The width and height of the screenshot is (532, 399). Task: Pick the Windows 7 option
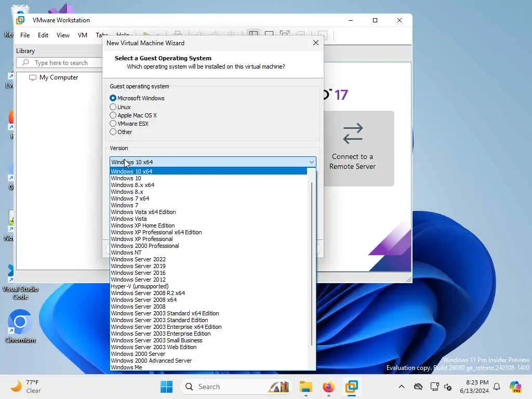click(208, 205)
